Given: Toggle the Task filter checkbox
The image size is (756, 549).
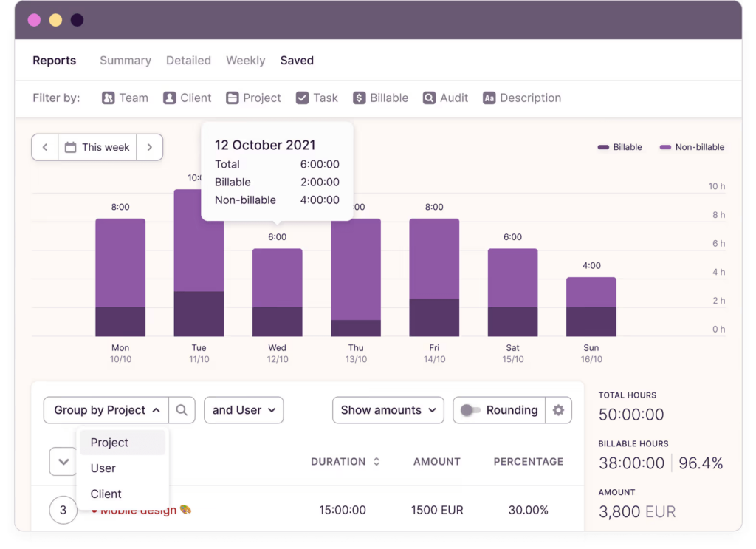Looking at the screenshot, I should [302, 98].
